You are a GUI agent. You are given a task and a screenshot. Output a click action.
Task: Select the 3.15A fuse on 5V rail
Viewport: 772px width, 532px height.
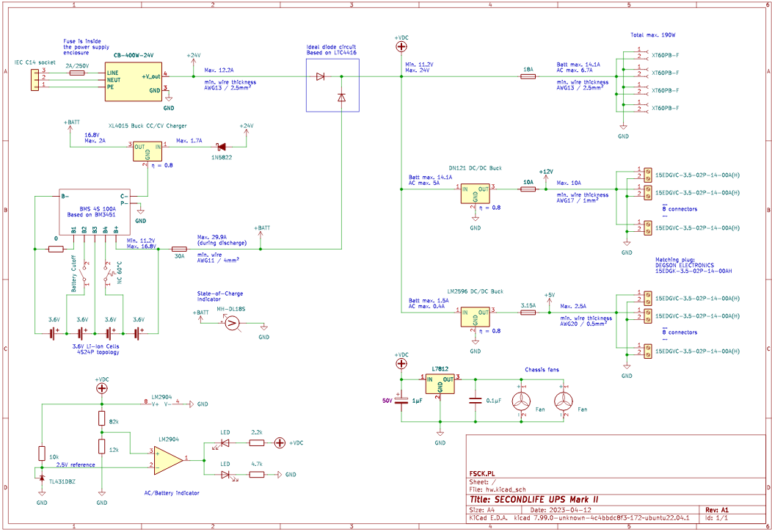[527, 313]
